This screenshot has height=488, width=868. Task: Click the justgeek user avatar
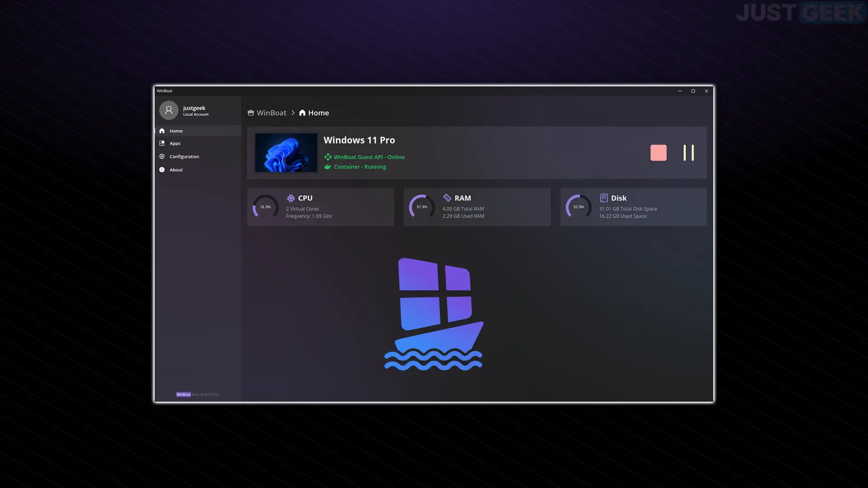click(169, 110)
